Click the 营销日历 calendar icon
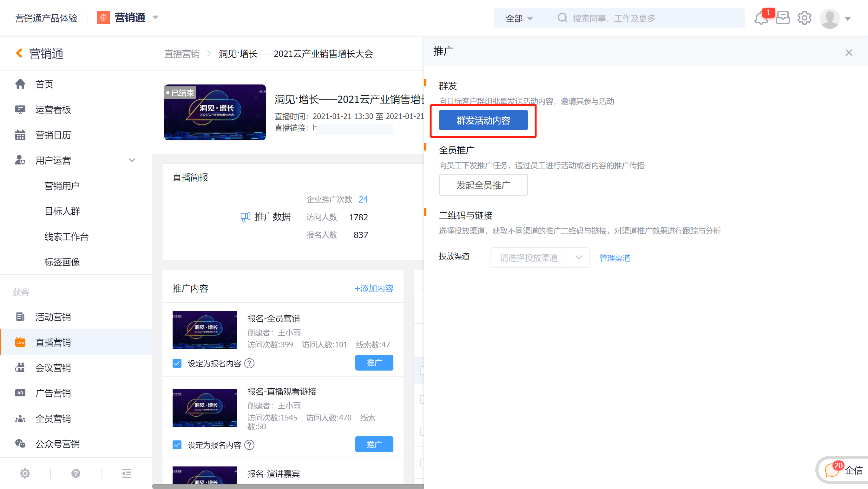 pyautogui.click(x=20, y=135)
